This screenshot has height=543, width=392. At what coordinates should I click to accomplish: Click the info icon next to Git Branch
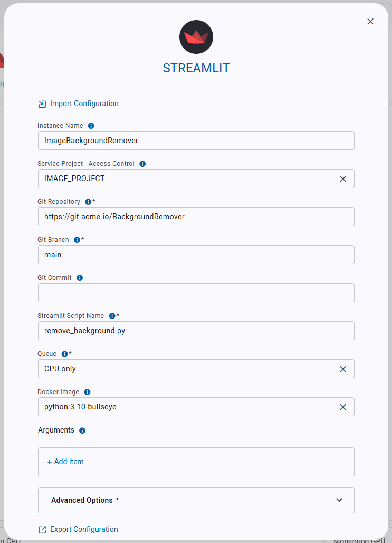coord(78,240)
